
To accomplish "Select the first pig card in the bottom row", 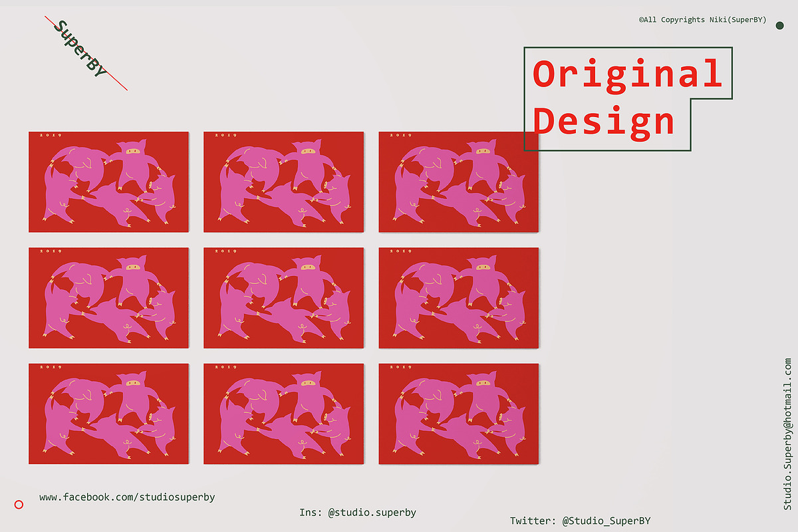I will [109, 414].
